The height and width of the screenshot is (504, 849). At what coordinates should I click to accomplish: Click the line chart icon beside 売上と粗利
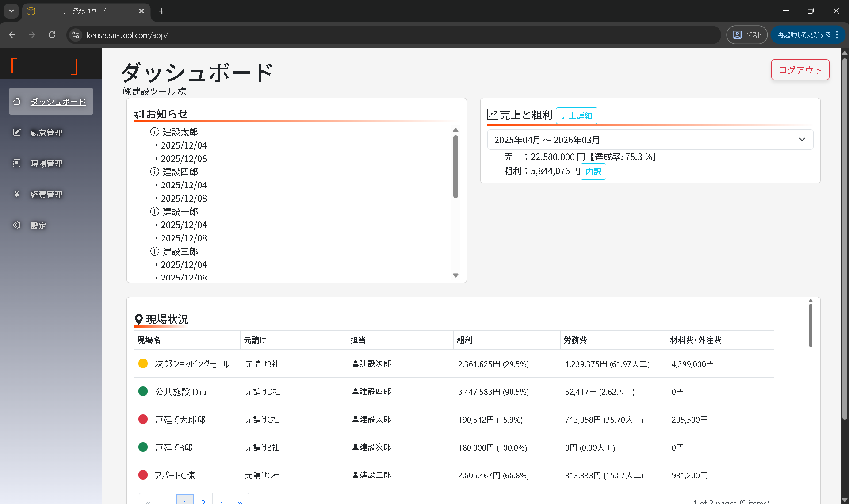point(492,114)
